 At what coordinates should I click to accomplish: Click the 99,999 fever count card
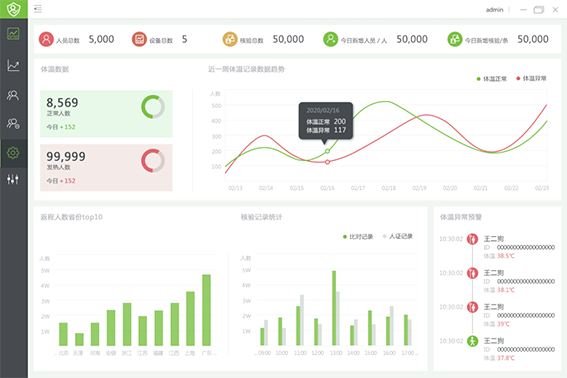[106, 167]
